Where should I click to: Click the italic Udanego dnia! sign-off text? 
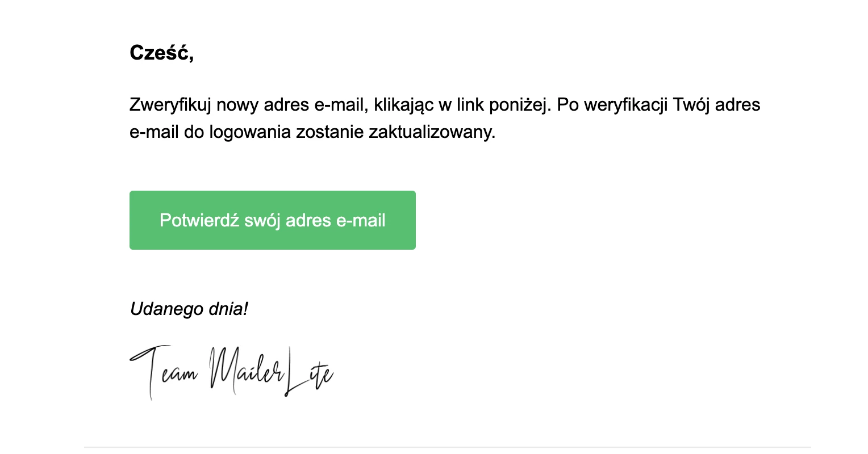[x=189, y=309]
